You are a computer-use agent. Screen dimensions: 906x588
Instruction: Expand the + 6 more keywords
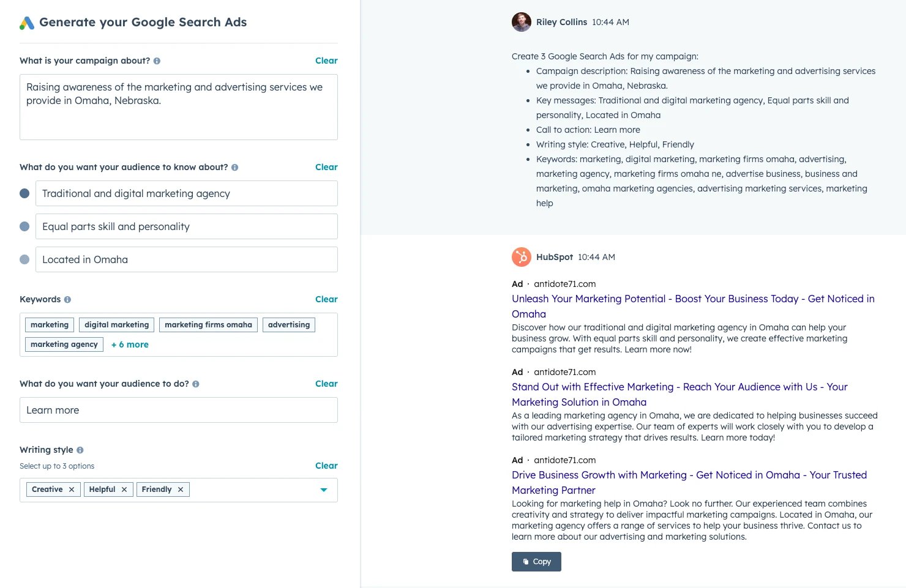click(130, 344)
